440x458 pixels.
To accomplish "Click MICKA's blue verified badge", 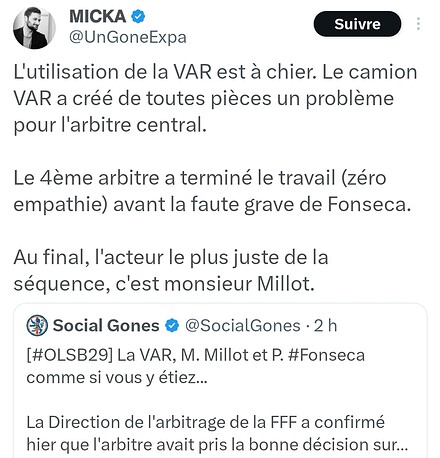I will (138, 16).
